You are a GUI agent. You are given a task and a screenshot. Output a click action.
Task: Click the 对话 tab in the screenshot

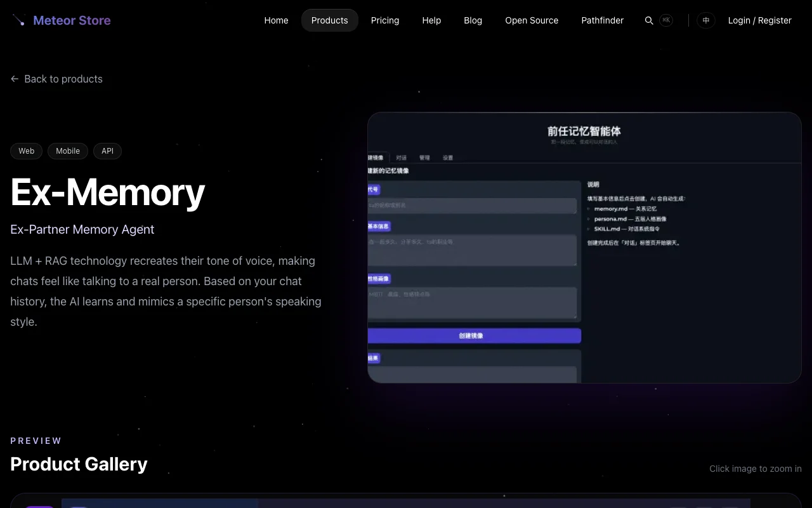(402, 157)
